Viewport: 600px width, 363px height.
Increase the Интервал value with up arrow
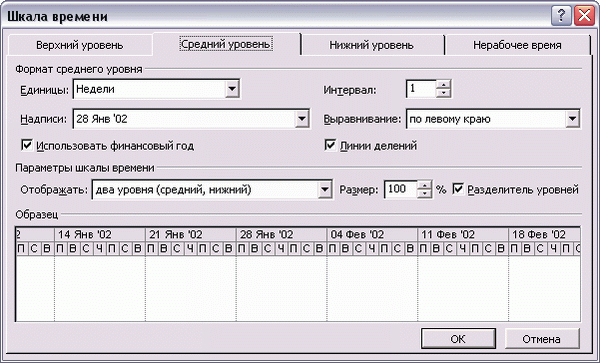443,85
